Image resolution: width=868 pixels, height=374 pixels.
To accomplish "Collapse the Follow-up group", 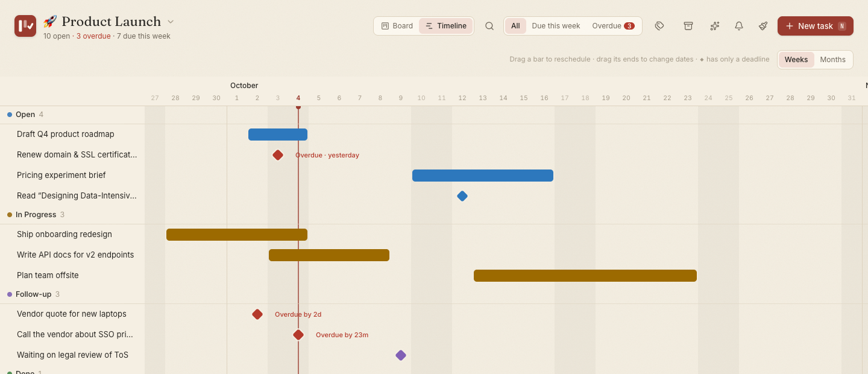I will [33, 294].
